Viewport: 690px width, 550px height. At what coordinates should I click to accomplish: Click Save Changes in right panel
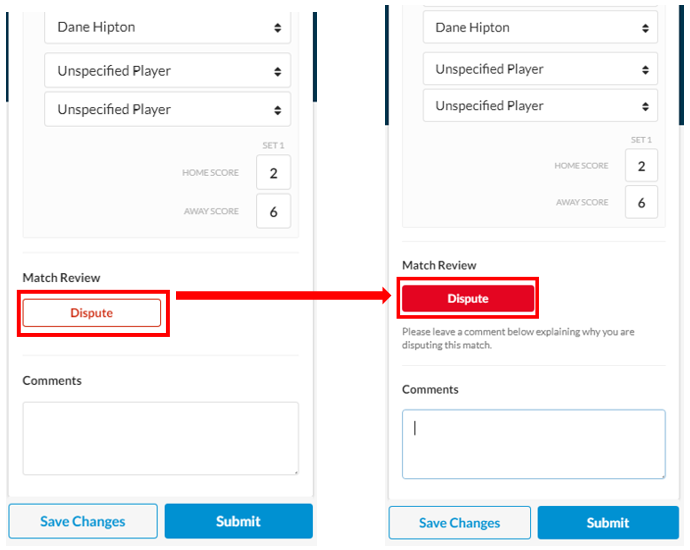point(459,523)
